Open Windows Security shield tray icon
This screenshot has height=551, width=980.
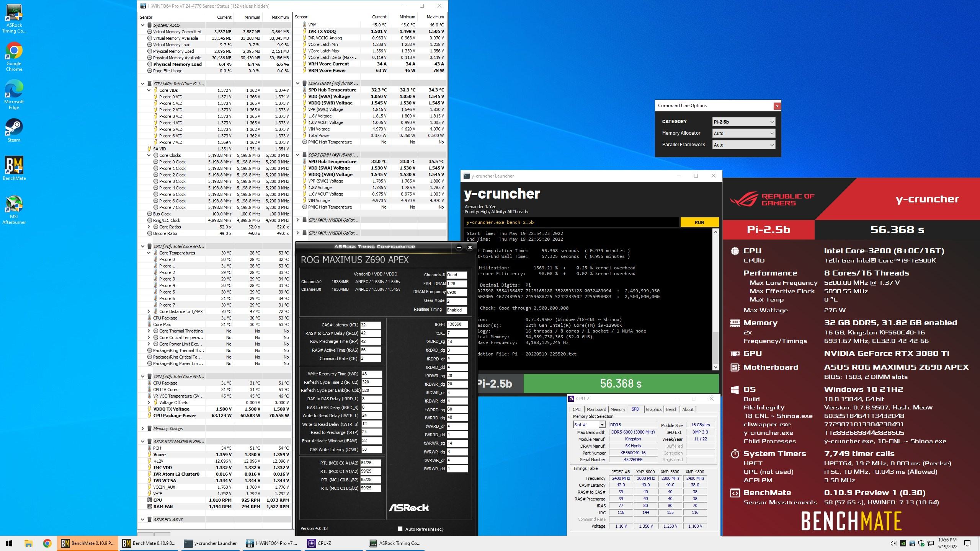[x=921, y=543]
